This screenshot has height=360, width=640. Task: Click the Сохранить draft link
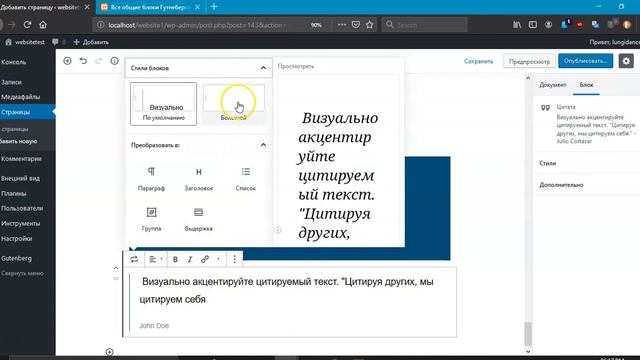478,61
